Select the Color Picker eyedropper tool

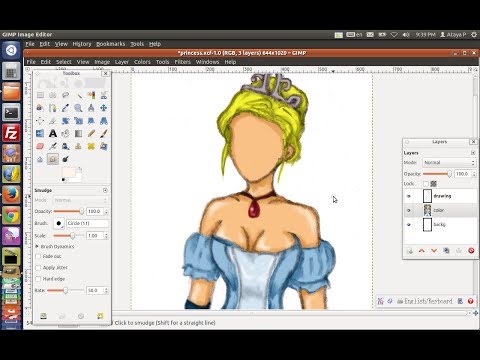point(65,108)
